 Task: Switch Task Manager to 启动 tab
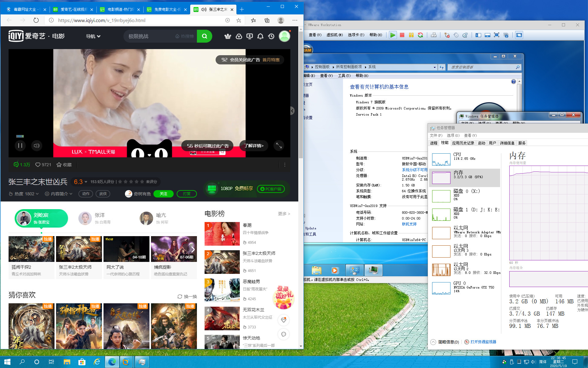click(482, 143)
